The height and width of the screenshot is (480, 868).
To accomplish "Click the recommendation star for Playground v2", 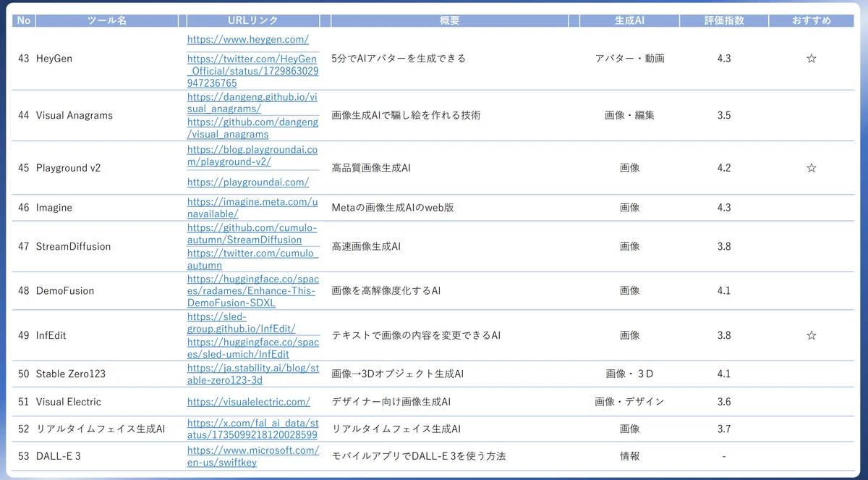I will [x=811, y=167].
